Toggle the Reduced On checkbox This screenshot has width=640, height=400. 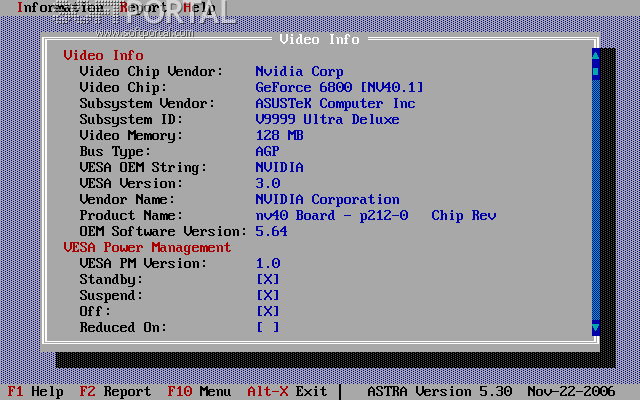pos(268,327)
